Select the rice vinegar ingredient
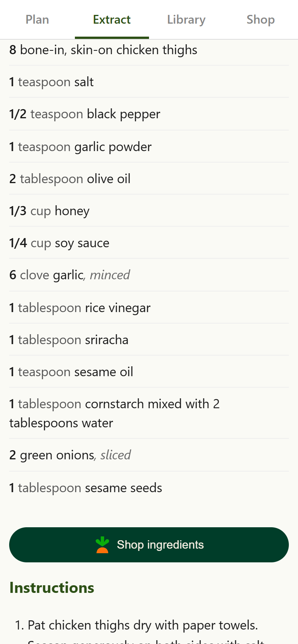The width and height of the screenshot is (298, 644). [x=80, y=308]
